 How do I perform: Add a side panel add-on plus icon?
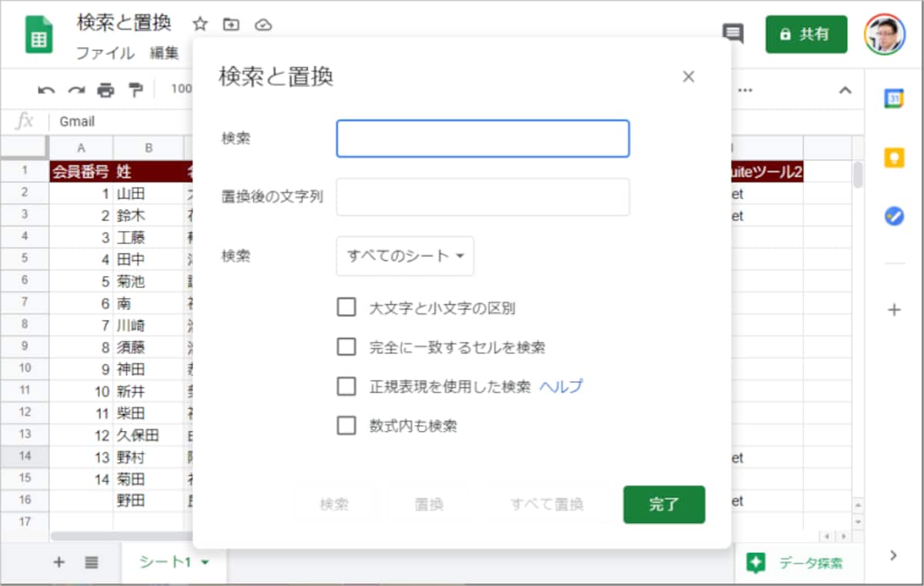click(x=893, y=310)
